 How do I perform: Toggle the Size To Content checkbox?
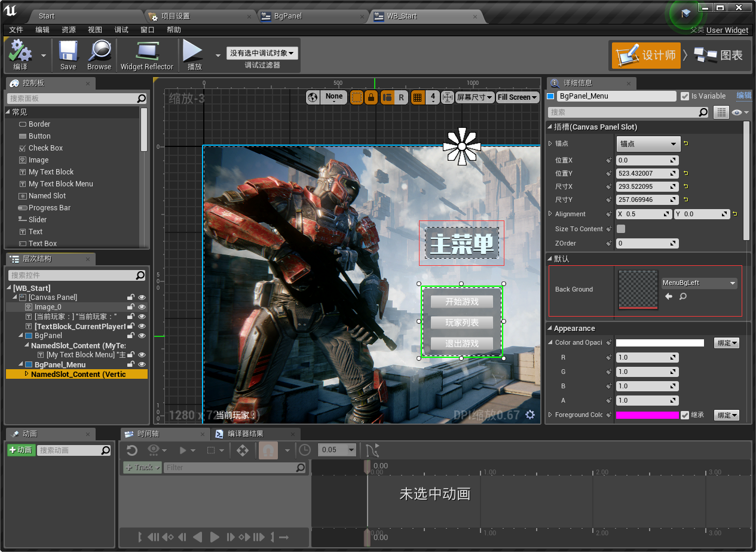point(621,229)
